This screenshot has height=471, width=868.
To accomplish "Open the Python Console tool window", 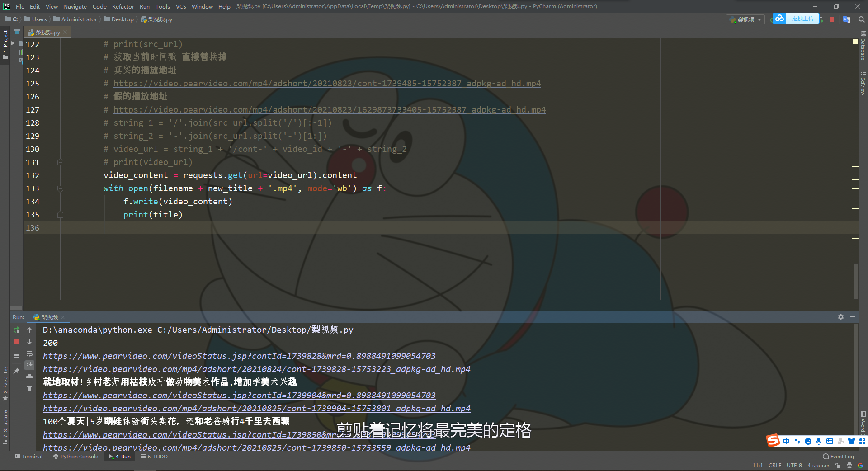I will [75, 457].
